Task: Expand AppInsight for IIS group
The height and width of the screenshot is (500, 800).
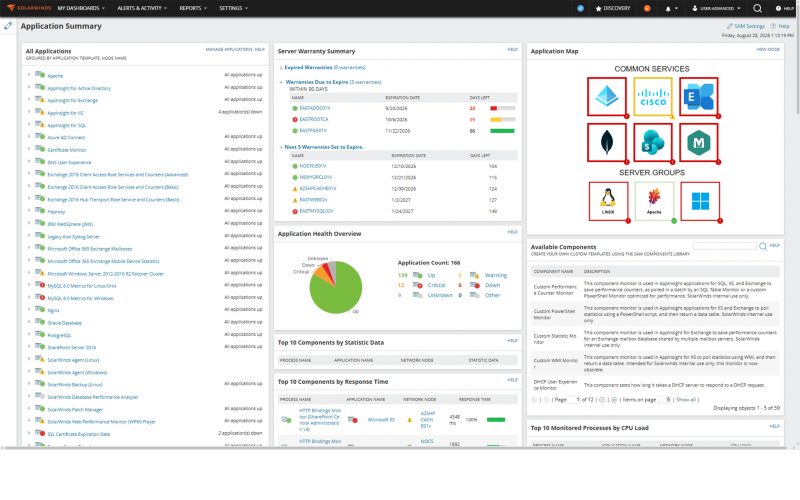Action: (29, 112)
